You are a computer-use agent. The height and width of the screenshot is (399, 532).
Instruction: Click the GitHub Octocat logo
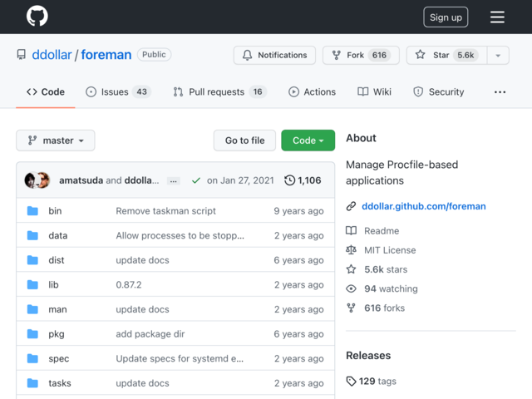pyautogui.click(x=37, y=16)
